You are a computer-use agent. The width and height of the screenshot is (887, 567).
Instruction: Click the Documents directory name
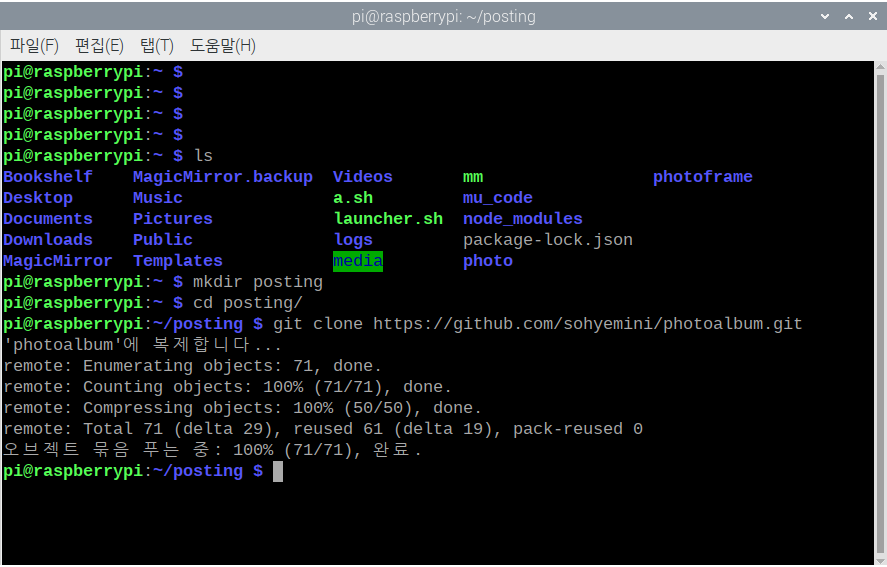(x=48, y=219)
